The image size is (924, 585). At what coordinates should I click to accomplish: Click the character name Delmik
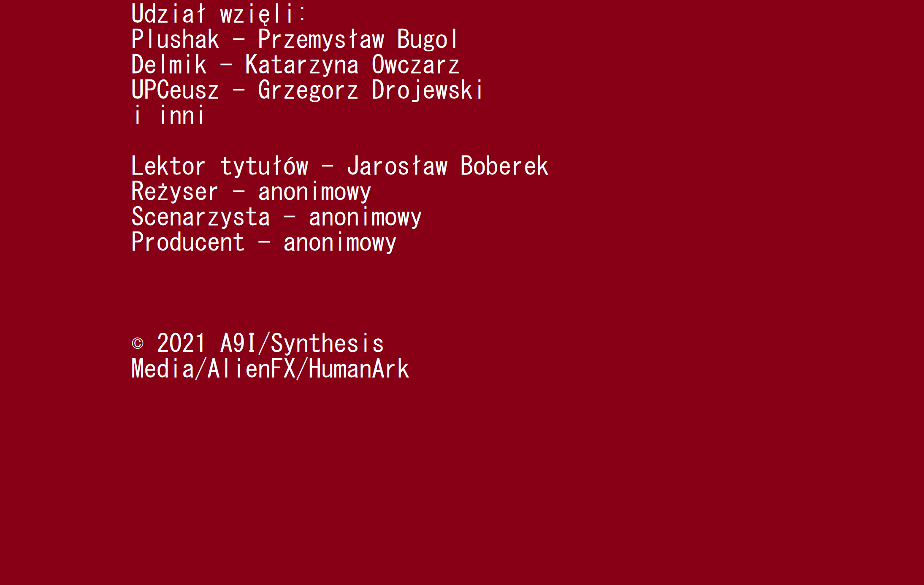click(169, 65)
